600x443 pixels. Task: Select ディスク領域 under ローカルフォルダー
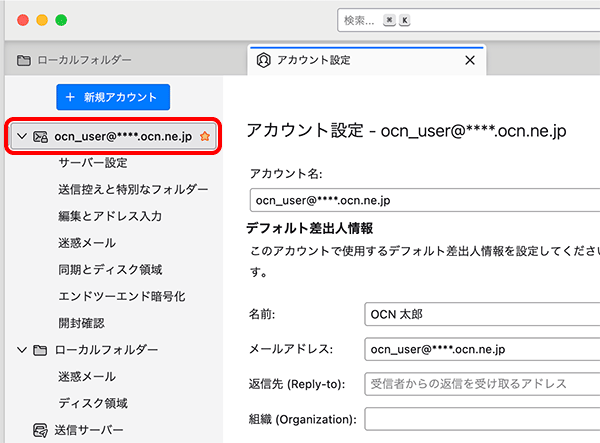93,403
